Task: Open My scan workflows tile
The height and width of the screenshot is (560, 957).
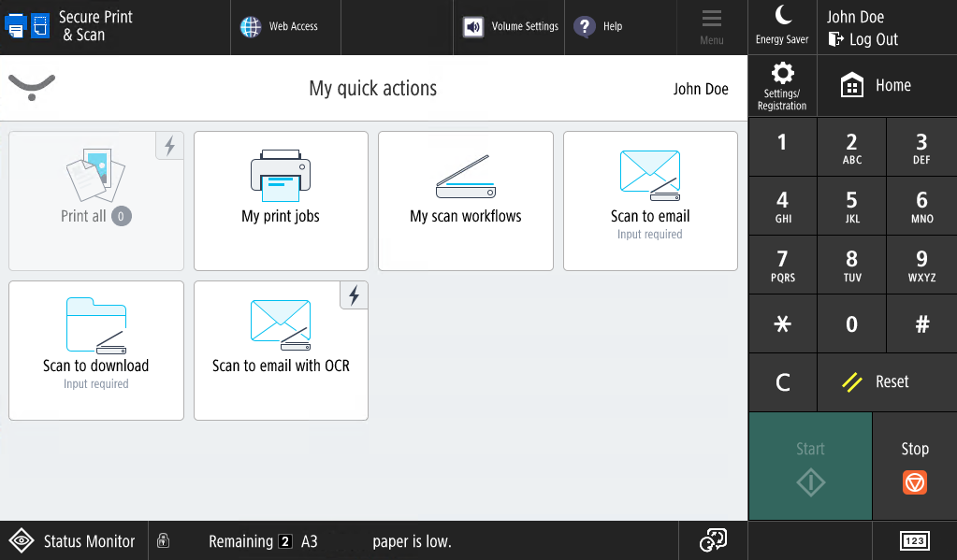Action: click(466, 201)
